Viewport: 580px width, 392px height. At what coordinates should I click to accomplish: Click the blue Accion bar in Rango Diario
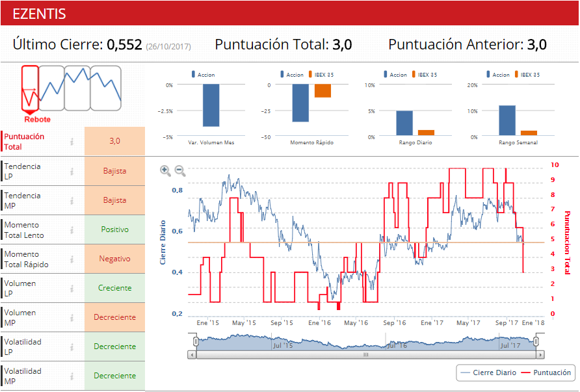[x=404, y=123]
